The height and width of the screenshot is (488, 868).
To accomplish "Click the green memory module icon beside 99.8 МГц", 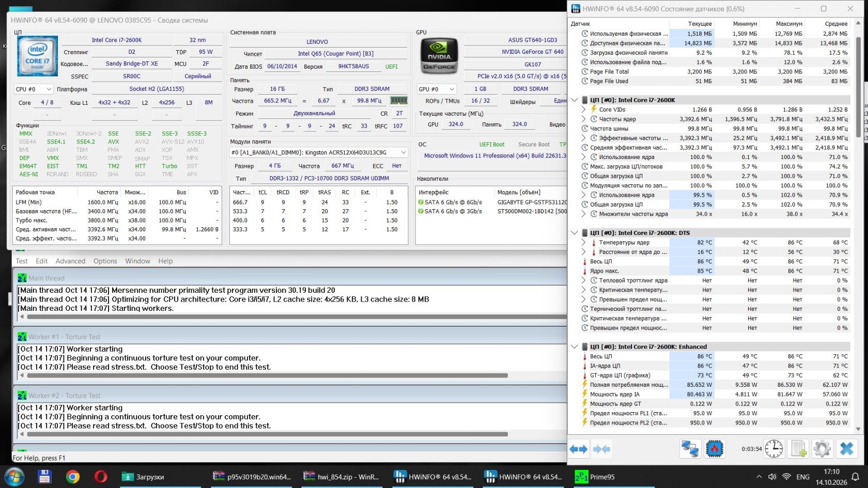I will (399, 101).
